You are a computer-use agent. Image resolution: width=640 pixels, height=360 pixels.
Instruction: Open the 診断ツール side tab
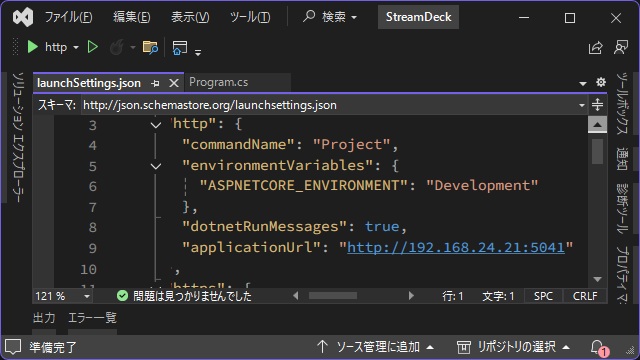click(x=622, y=208)
